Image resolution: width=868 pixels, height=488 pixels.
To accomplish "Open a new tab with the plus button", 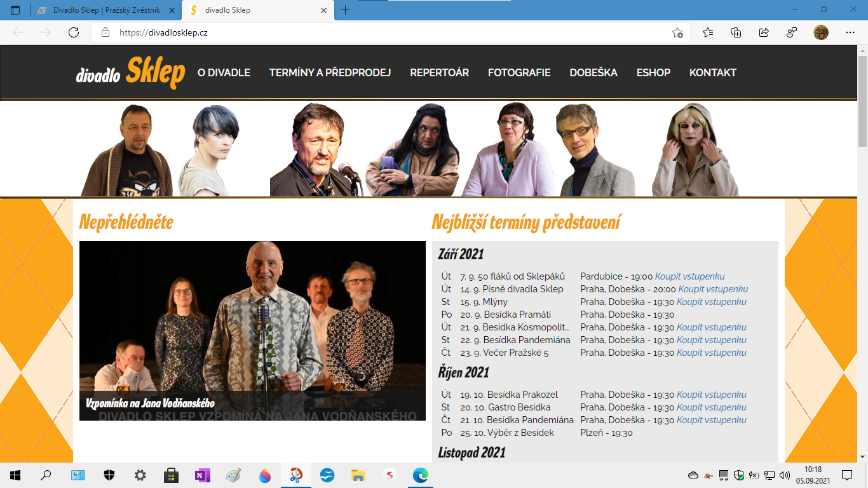I will [x=346, y=10].
